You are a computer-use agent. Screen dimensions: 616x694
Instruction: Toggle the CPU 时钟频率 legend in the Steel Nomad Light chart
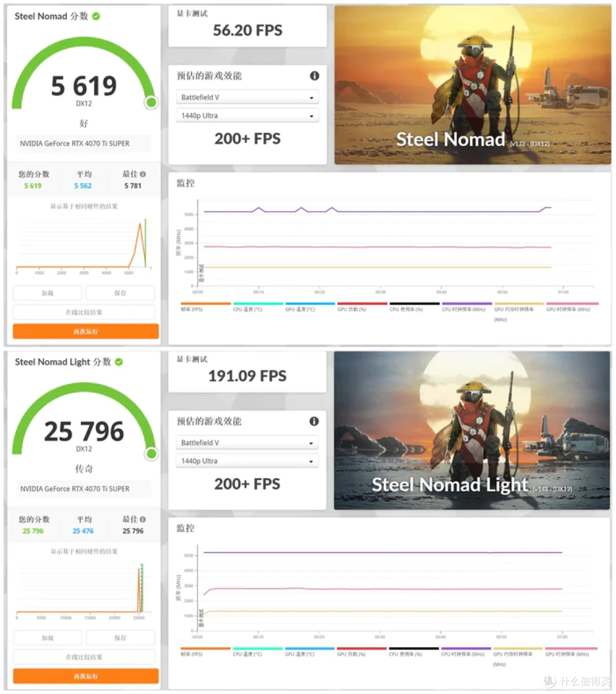coord(467,652)
